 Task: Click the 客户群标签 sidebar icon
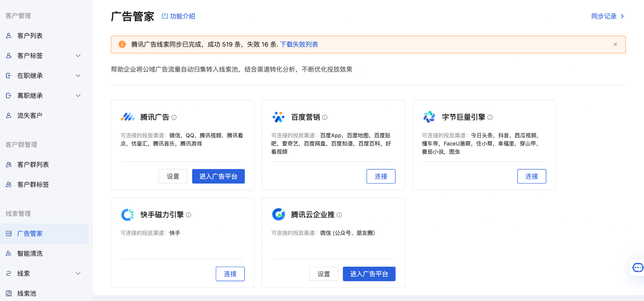coord(9,185)
